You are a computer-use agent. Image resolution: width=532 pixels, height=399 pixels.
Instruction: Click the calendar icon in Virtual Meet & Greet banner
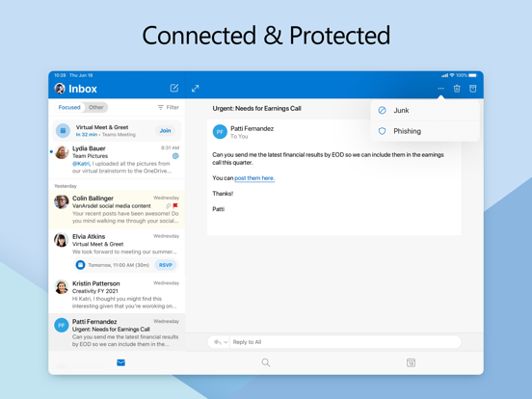pos(63,131)
